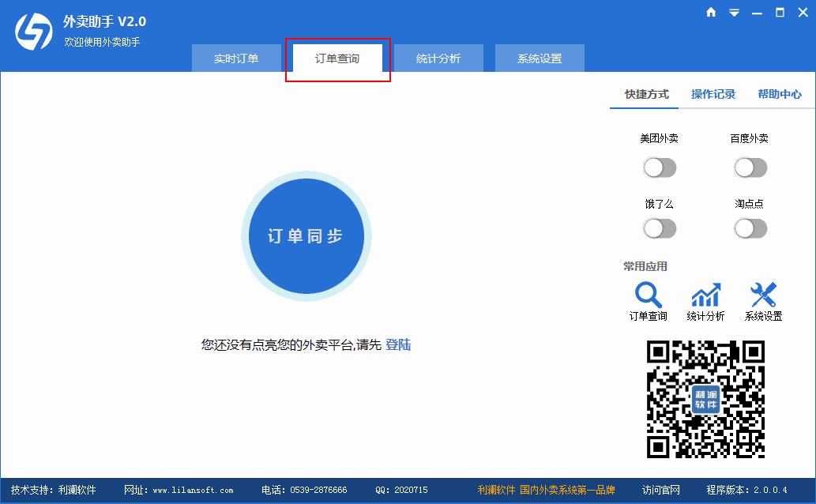Visit the official site via 访问官网
The width and height of the screenshot is (816, 504).
[659, 490]
